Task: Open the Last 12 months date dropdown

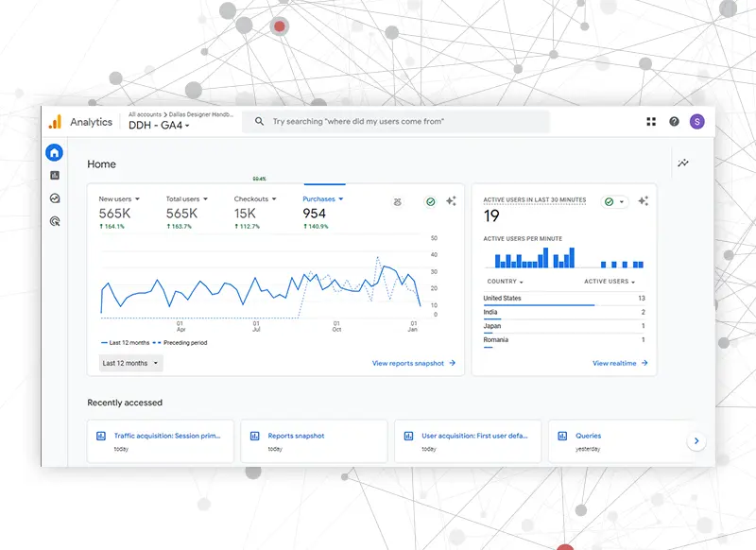Action: click(130, 363)
